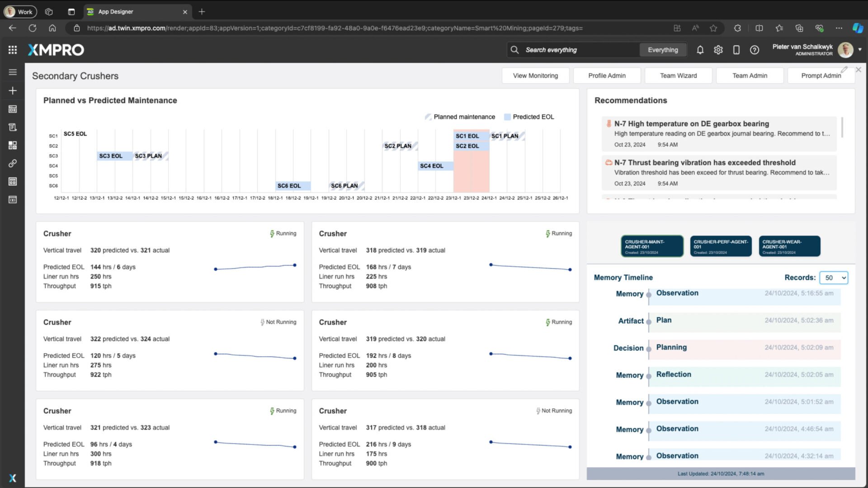Expand the user profile dropdown arrow
The image size is (868, 488).
(x=860, y=49)
